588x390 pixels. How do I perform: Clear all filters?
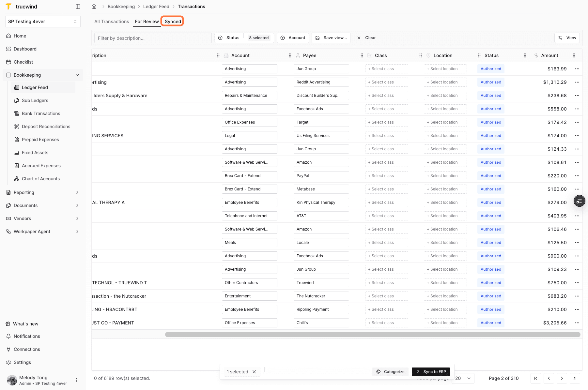pos(366,38)
